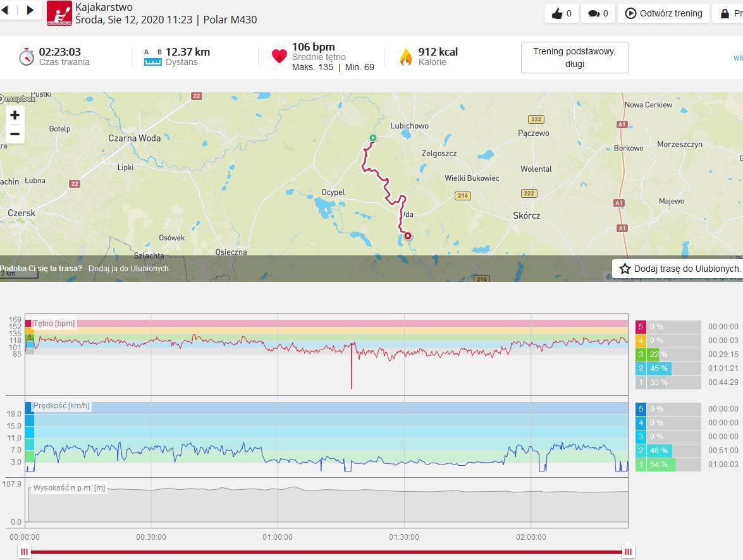
Task: Click heart rate zone 3 bar
Action: 668,355
